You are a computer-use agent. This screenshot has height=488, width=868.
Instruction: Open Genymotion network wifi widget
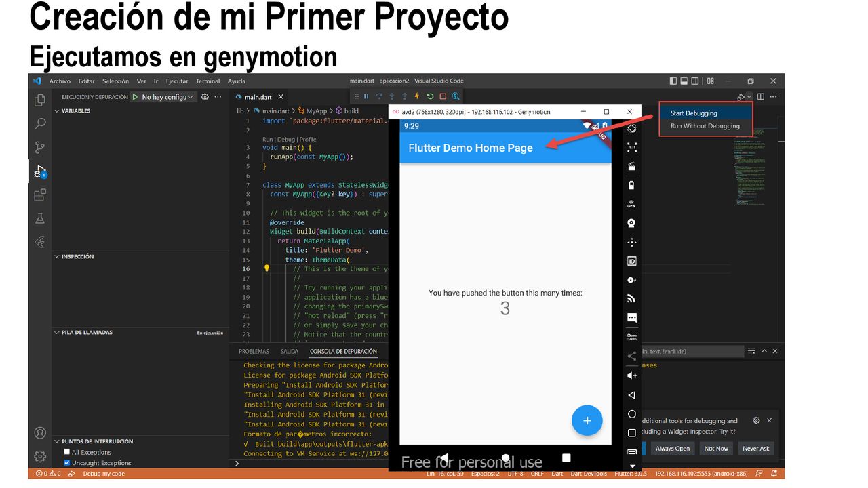coord(631,298)
